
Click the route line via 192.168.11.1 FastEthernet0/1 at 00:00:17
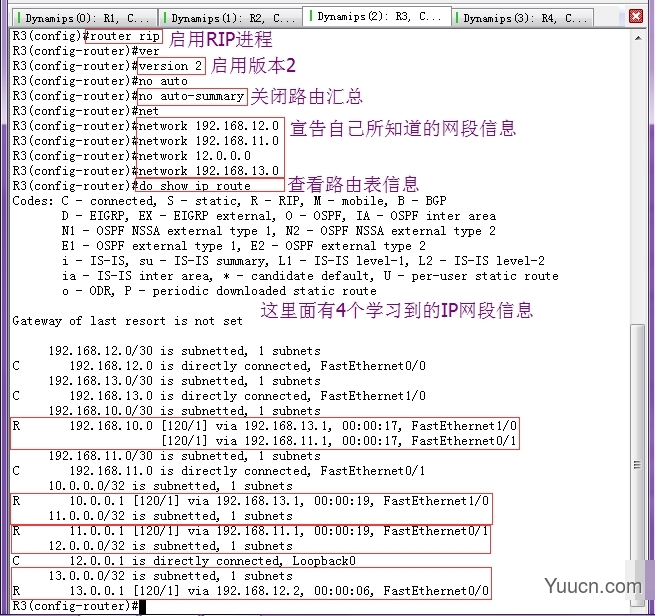coord(339,441)
